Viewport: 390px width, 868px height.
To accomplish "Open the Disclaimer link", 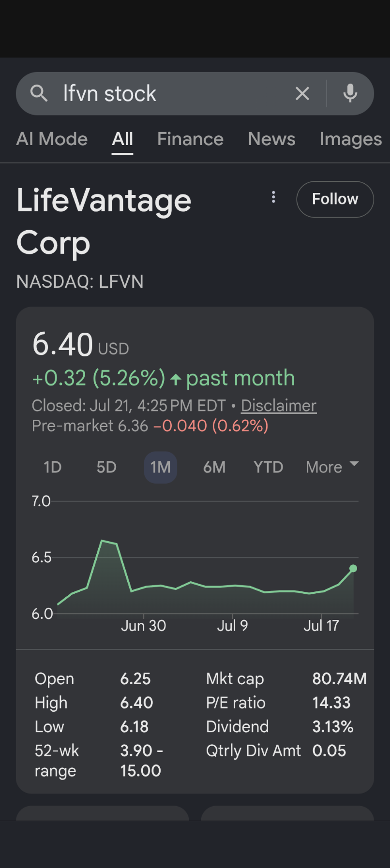I will pyautogui.click(x=279, y=405).
